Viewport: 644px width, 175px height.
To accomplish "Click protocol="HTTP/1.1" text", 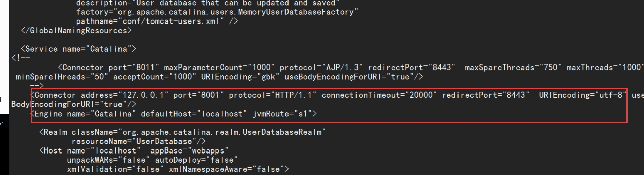I will (272, 95).
